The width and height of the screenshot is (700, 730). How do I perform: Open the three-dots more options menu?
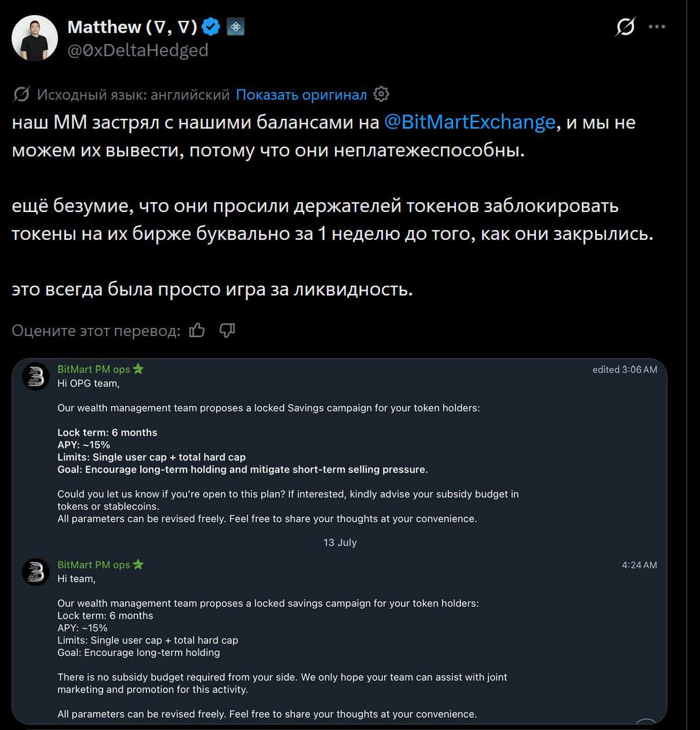point(657,27)
